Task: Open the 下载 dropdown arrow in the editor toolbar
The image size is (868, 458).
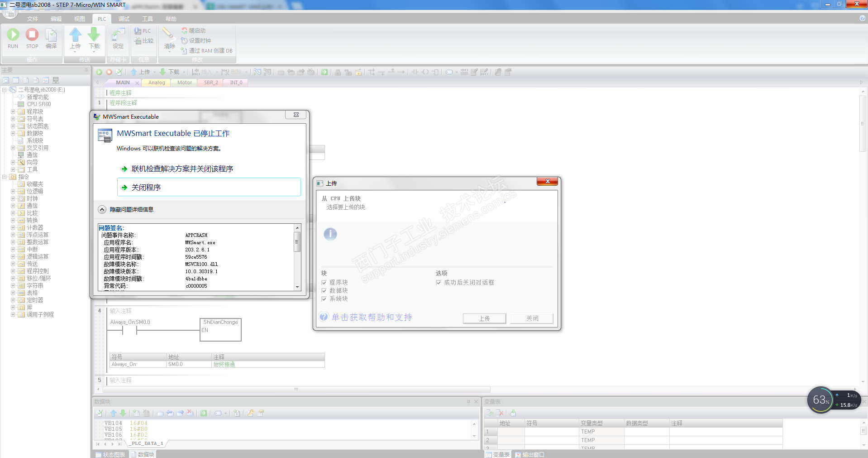Action: pyautogui.click(x=184, y=72)
